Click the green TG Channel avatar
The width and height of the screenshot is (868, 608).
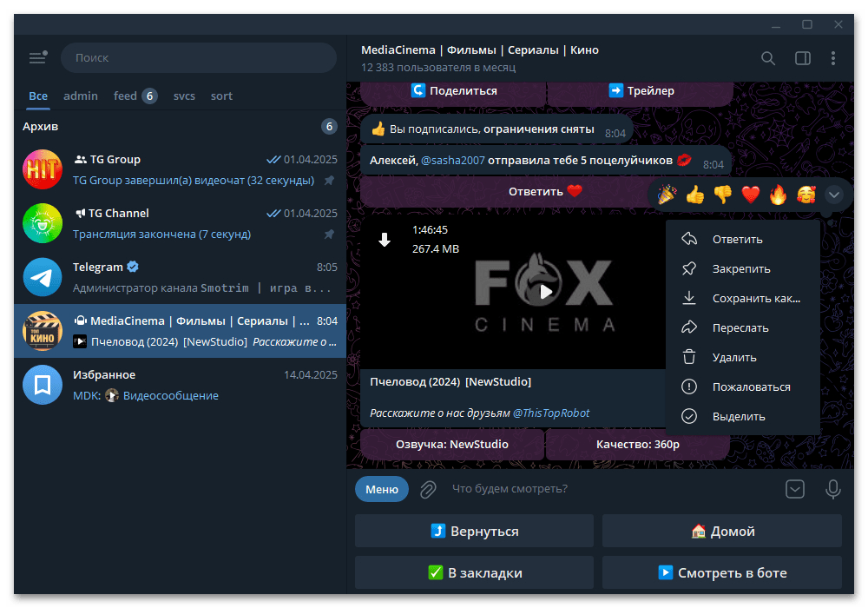[x=43, y=223]
